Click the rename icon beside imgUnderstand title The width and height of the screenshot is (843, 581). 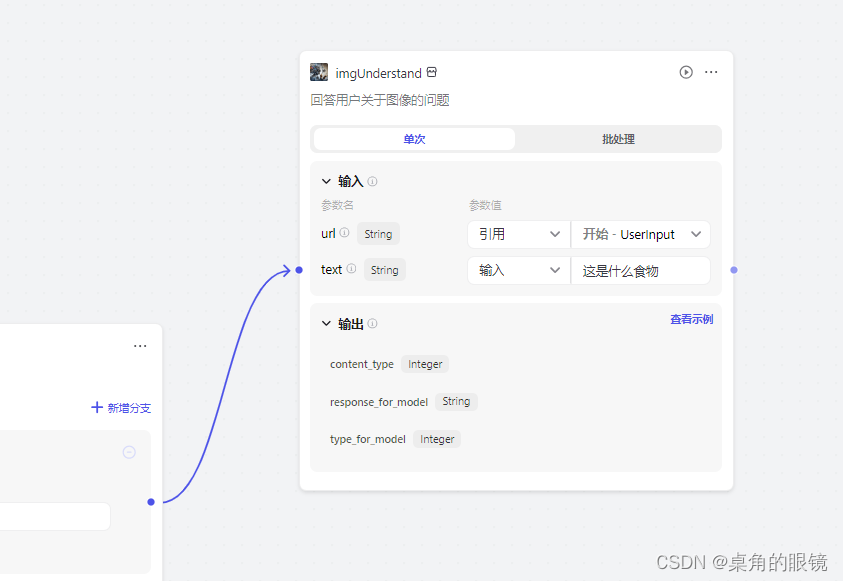[x=431, y=72]
